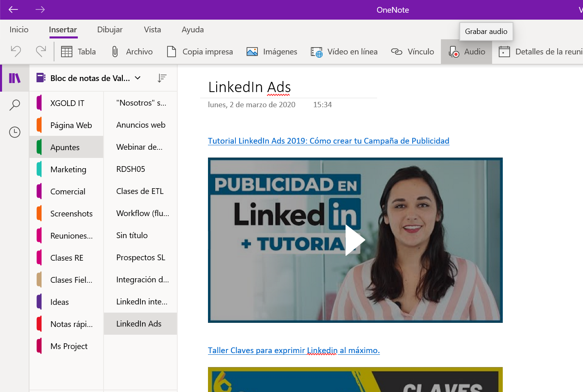Screen dimensions: 583x392
Task: Click the Claves video thumbnail
Action: (355, 380)
